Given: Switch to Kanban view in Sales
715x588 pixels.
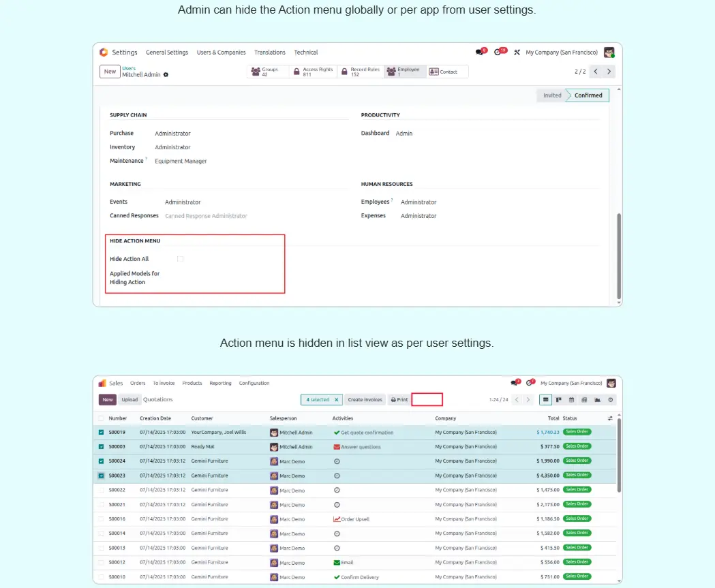Looking at the screenshot, I should coord(558,400).
